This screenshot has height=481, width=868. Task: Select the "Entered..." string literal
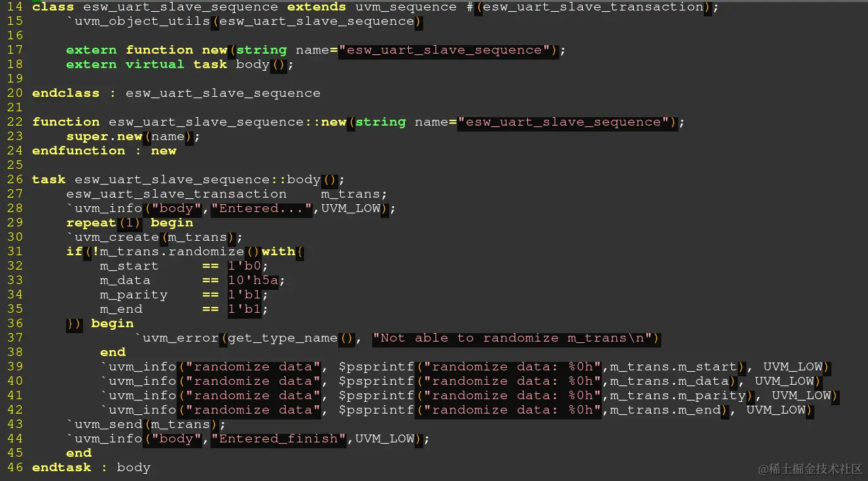[x=262, y=208]
